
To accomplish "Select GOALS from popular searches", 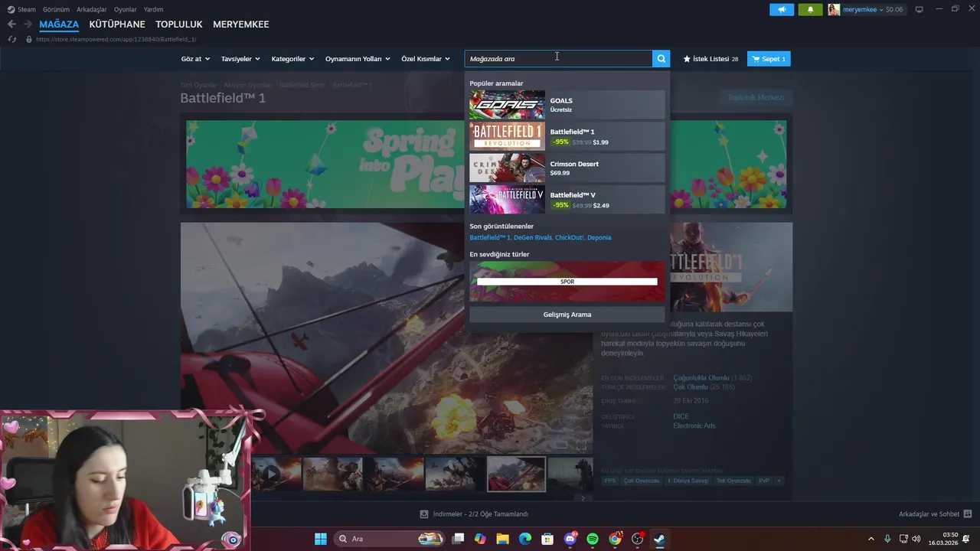I will pos(567,105).
